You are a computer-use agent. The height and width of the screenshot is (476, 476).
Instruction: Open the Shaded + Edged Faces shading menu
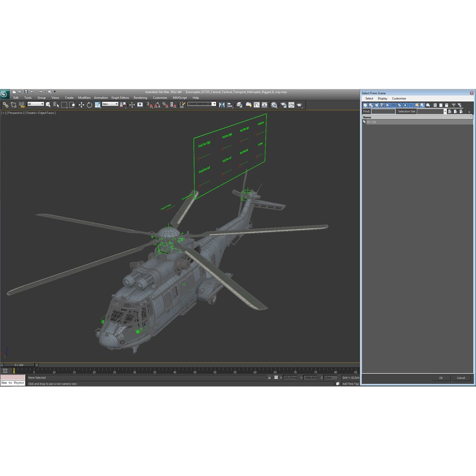pos(40,113)
